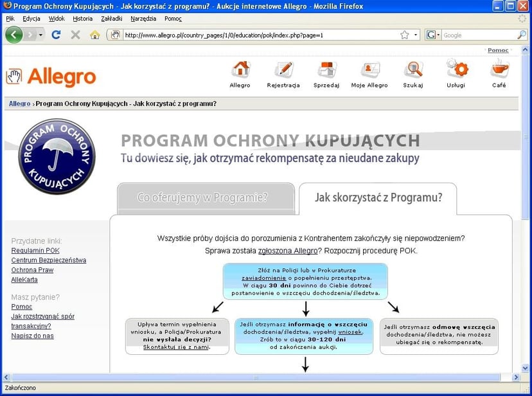
Task: Click the Szukaj magnifier icon
Action: click(413, 69)
